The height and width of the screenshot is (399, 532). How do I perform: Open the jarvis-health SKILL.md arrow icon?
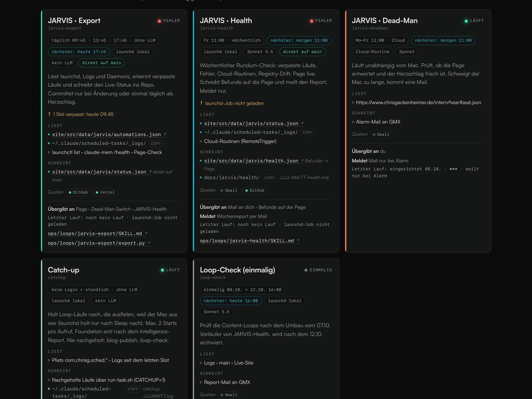(298, 240)
